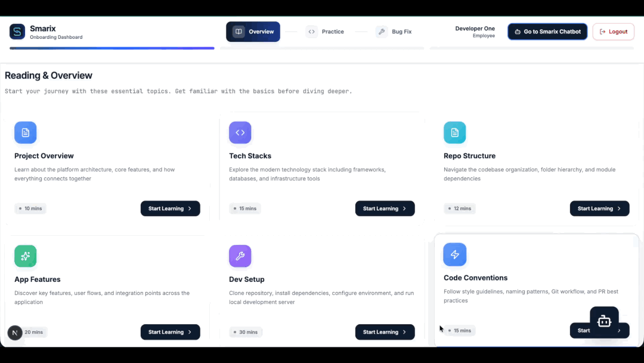The width and height of the screenshot is (644, 363).
Task: Switch to the Overview tab
Action: 253,32
